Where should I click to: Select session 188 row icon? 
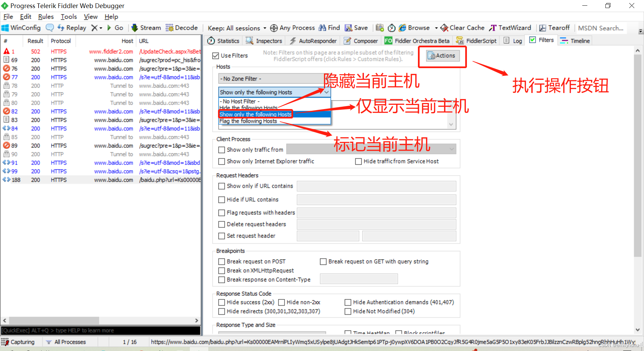6,180
